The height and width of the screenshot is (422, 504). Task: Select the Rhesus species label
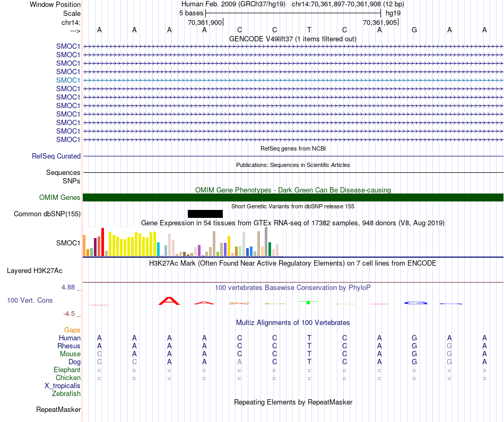pos(69,346)
